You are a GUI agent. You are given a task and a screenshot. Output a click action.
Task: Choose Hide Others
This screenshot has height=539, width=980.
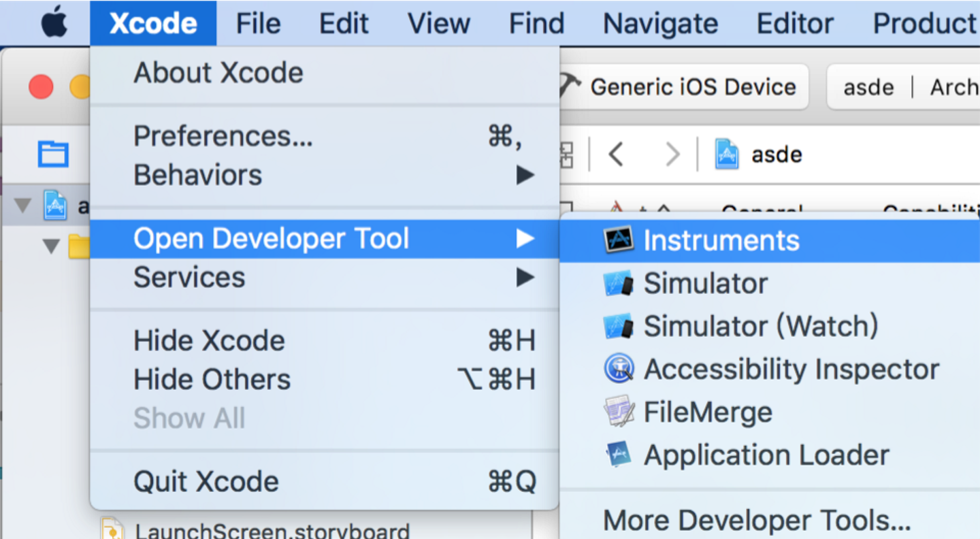click(325, 379)
